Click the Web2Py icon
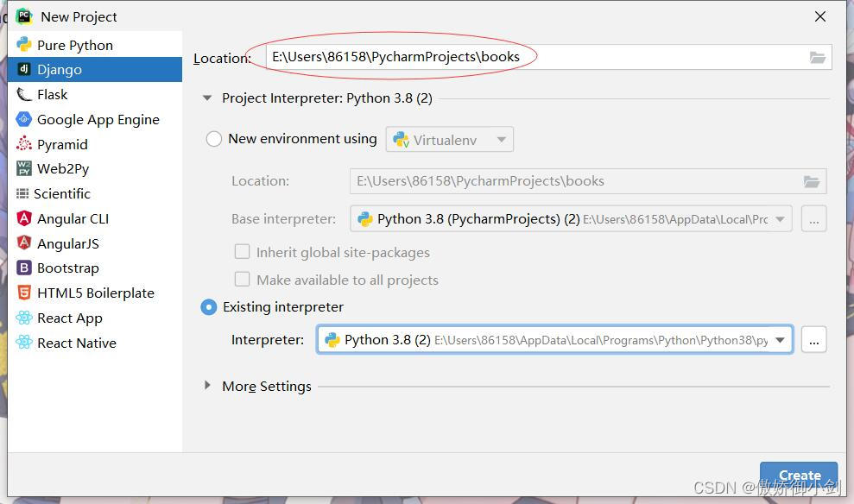 [x=24, y=169]
